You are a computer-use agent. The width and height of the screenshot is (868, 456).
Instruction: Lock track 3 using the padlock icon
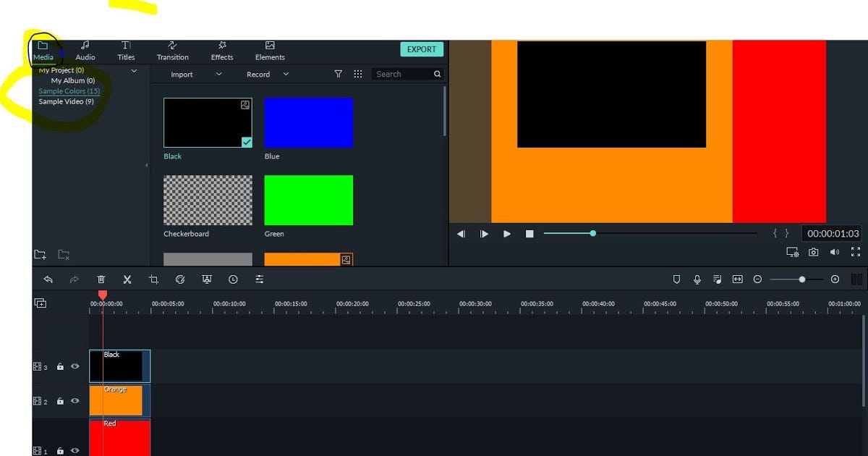(60, 366)
